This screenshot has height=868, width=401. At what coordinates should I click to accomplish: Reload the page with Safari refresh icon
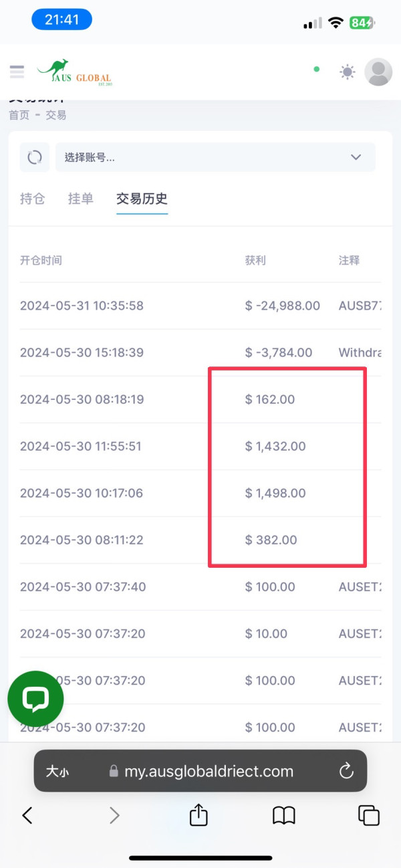click(x=346, y=771)
